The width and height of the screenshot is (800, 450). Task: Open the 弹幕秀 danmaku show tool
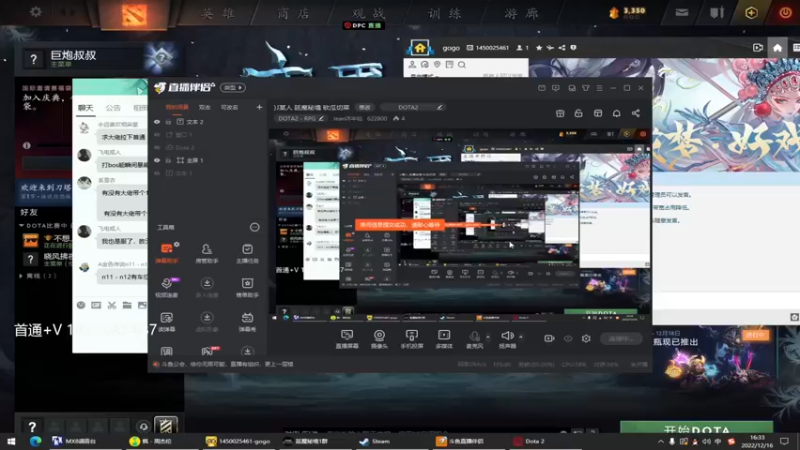point(247,322)
